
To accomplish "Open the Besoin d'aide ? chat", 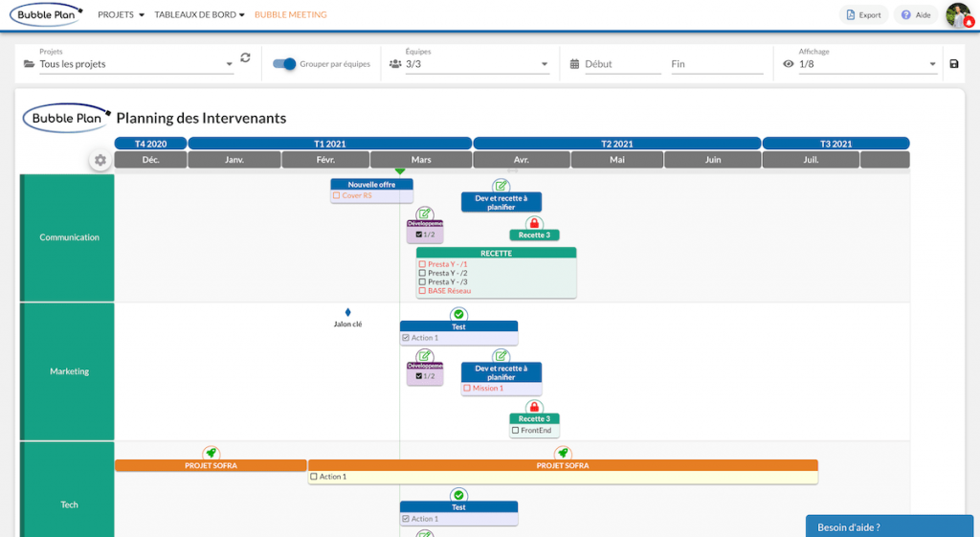I will pyautogui.click(x=889, y=526).
